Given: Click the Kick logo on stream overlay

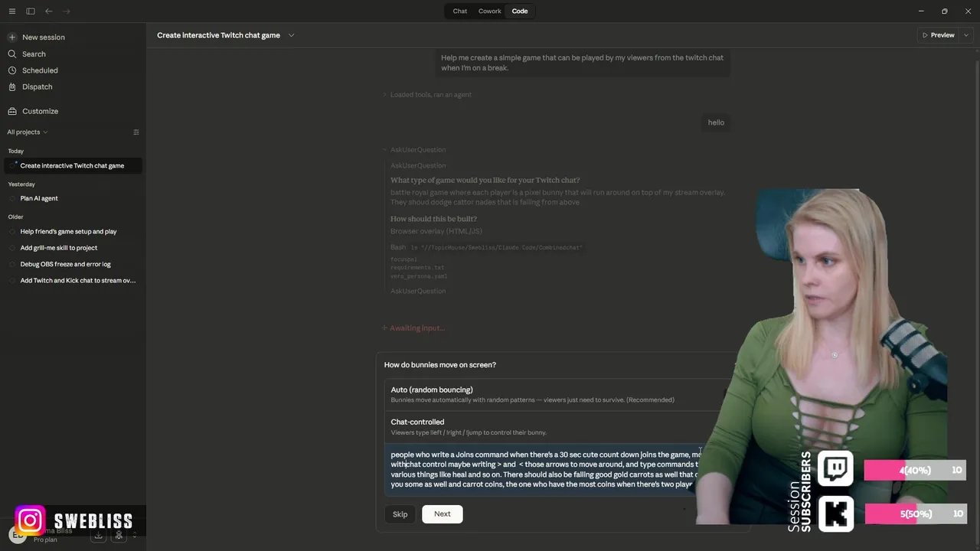Looking at the screenshot, I should 835,514.
